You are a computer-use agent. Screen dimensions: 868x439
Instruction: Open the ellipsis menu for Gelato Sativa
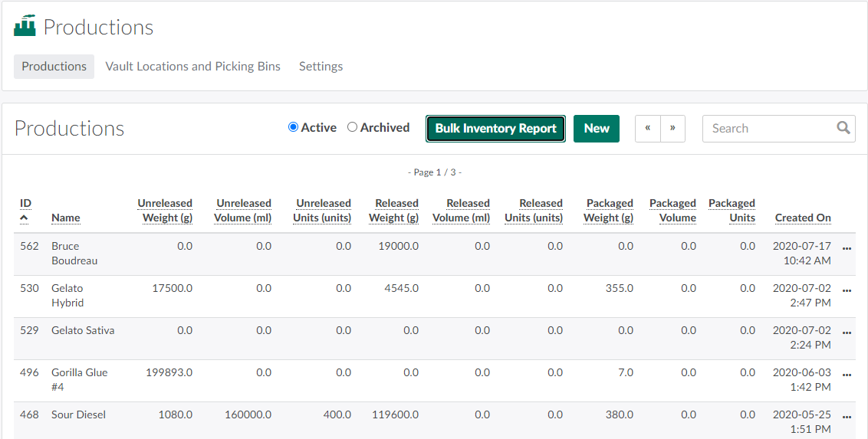847,333
